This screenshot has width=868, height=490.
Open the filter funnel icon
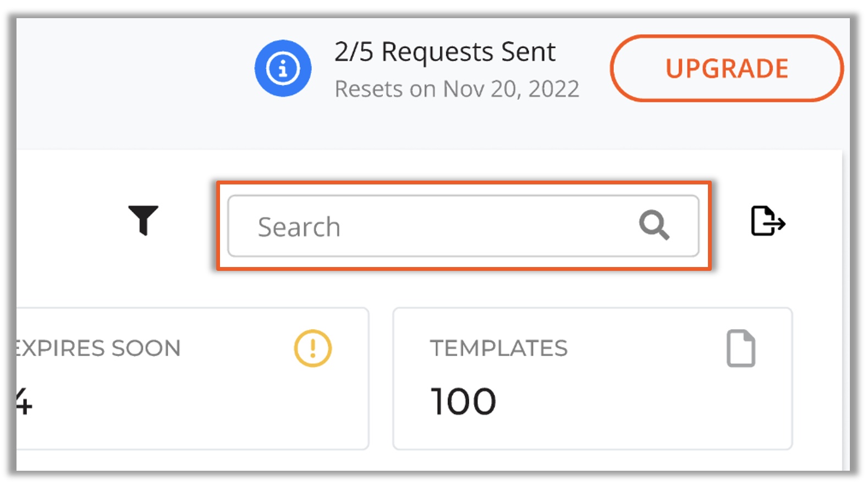[x=144, y=220]
